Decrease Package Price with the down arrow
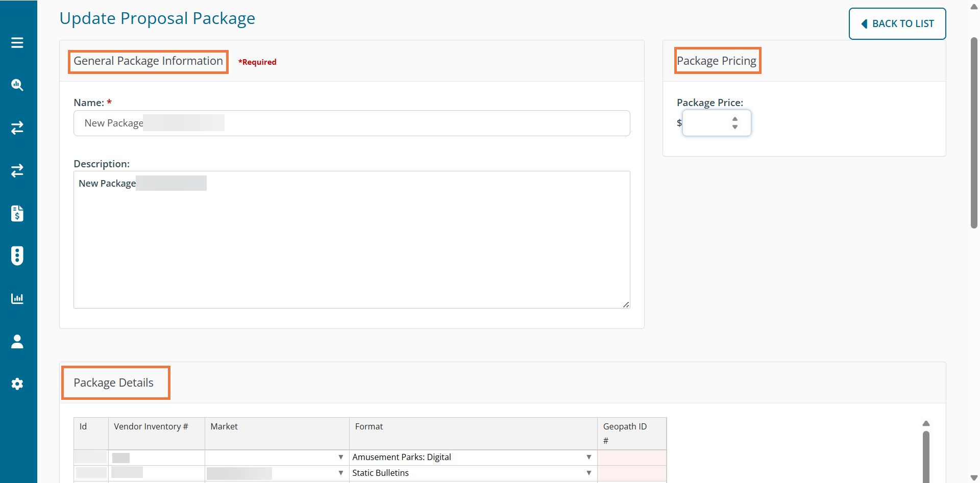This screenshot has width=980, height=483. point(735,127)
